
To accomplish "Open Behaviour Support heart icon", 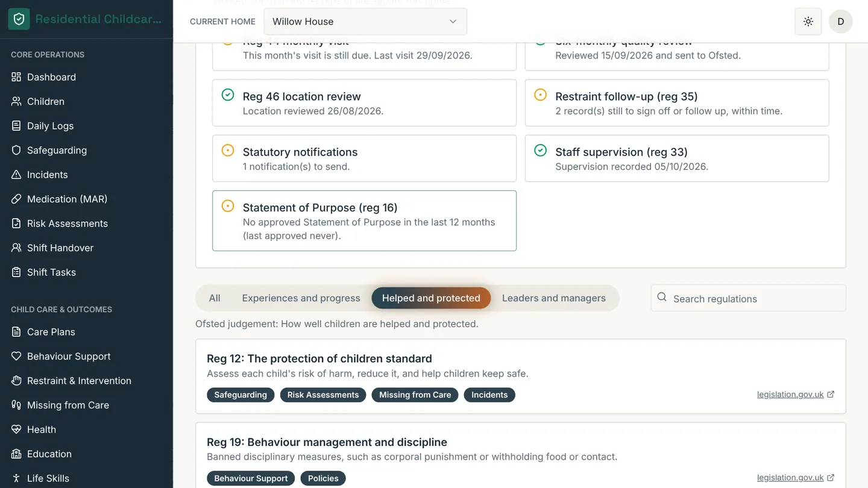I will (x=16, y=356).
